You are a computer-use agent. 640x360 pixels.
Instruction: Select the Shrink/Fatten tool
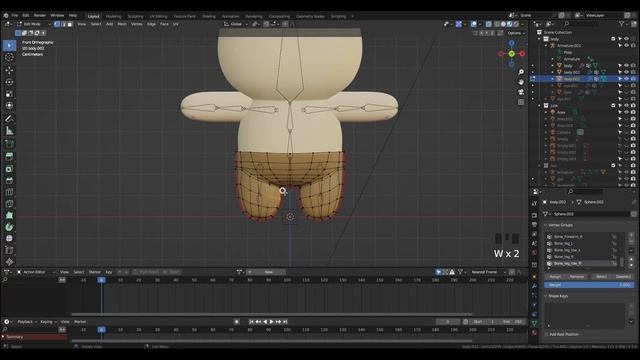click(x=9, y=262)
